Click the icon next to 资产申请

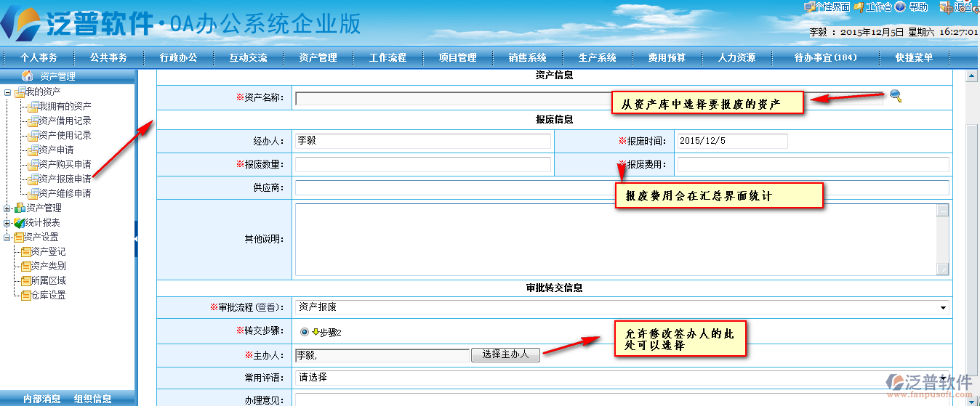(x=33, y=150)
